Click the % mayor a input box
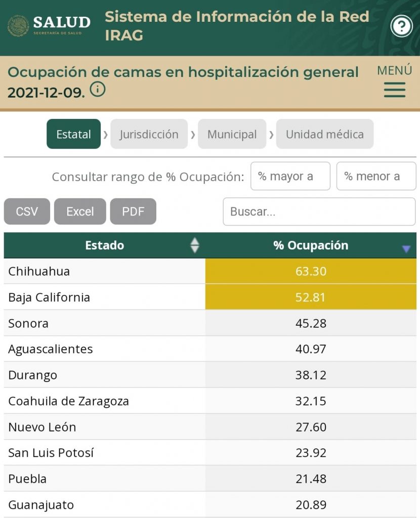420x518 pixels. click(290, 176)
